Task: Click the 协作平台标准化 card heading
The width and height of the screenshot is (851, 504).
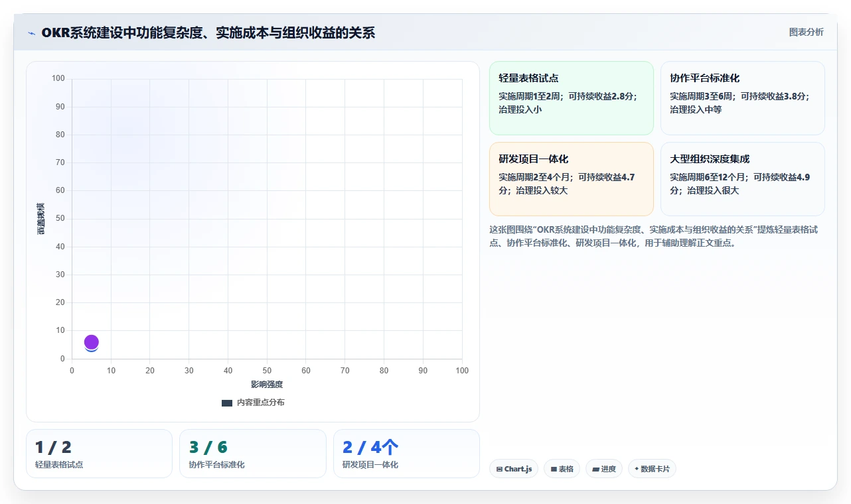Action: [705, 78]
